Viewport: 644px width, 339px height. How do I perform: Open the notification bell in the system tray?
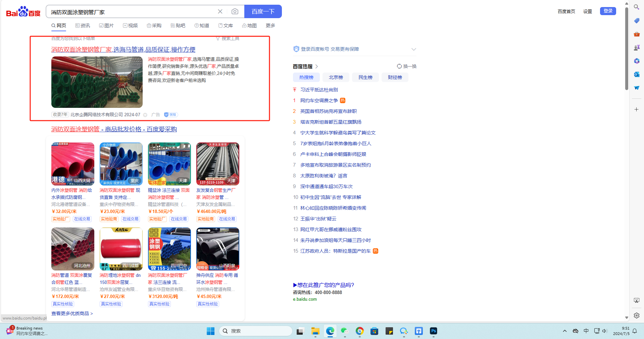(x=635, y=331)
